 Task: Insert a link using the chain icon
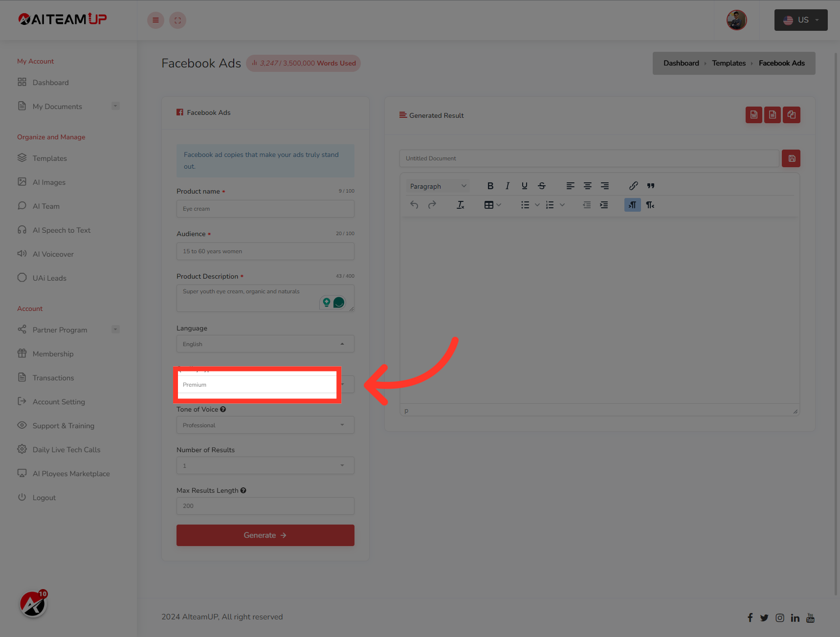click(x=633, y=186)
